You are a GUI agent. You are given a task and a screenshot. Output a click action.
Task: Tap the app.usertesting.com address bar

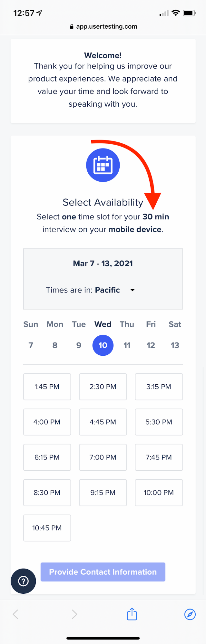click(103, 27)
